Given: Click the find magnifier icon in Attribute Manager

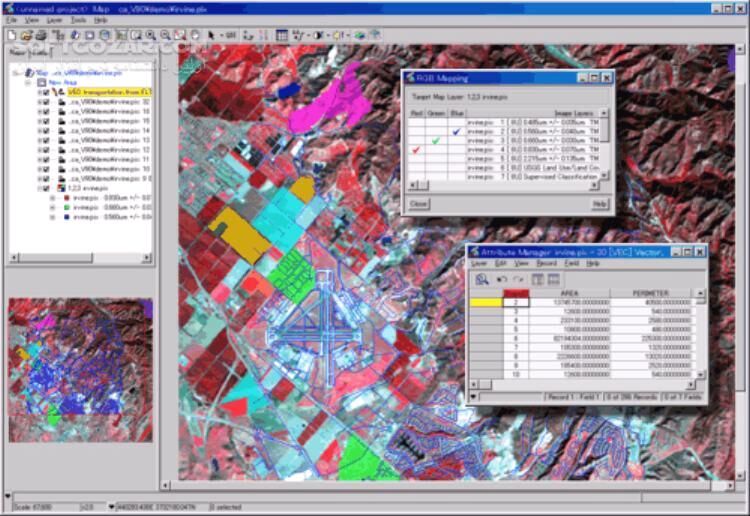Looking at the screenshot, I should [482, 279].
